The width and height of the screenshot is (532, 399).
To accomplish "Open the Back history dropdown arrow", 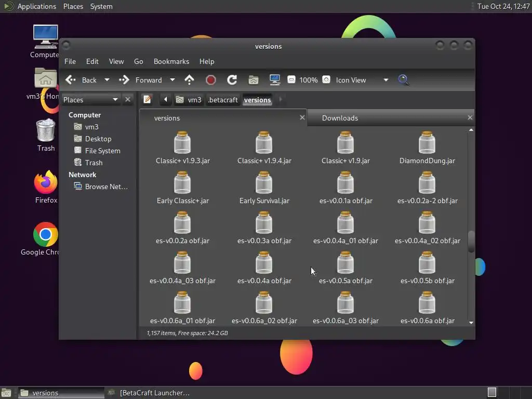I will pos(107,80).
